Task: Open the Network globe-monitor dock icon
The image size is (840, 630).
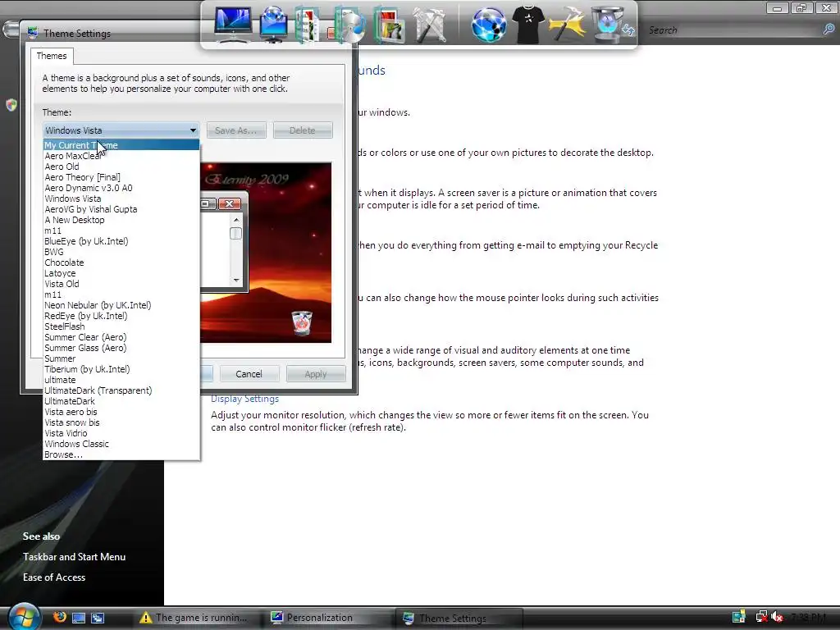Action: [x=273, y=24]
